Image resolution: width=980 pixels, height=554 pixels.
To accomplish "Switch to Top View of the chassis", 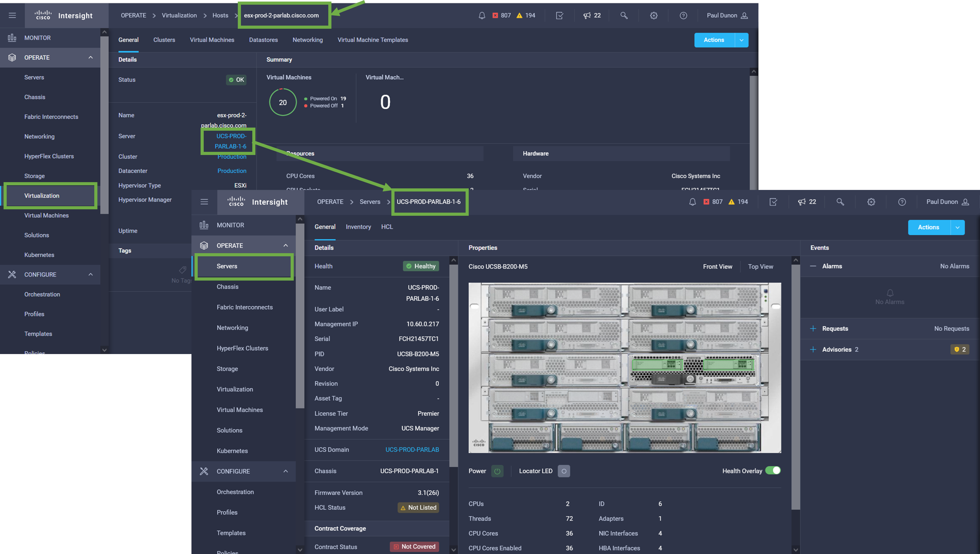I will click(x=760, y=267).
